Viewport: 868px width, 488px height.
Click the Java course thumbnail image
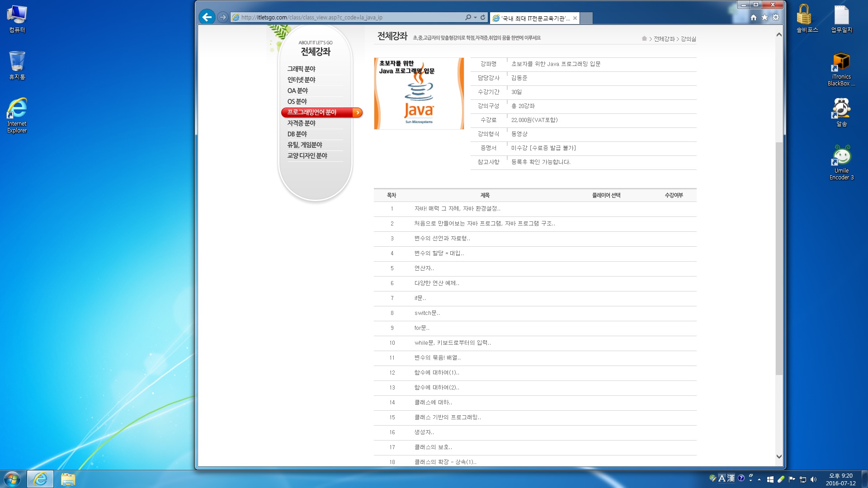pyautogui.click(x=419, y=94)
